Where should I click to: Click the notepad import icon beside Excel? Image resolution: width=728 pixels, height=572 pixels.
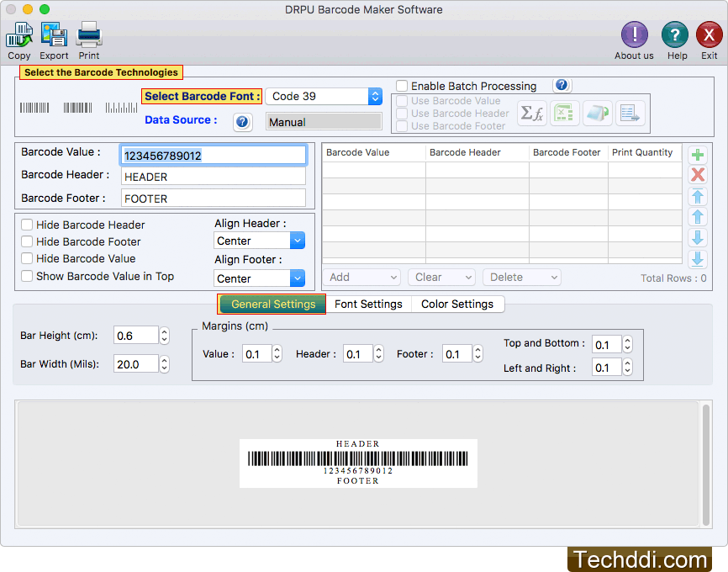click(x=598, y=113)
